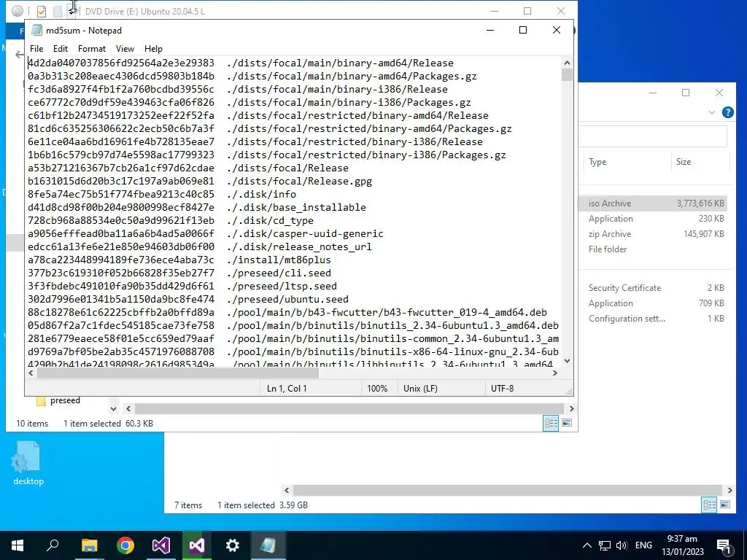Open Customize Quick Access Toolbar dropdown in DVD Drive window
The image size is (747, 560).
[x=72, y=11]
